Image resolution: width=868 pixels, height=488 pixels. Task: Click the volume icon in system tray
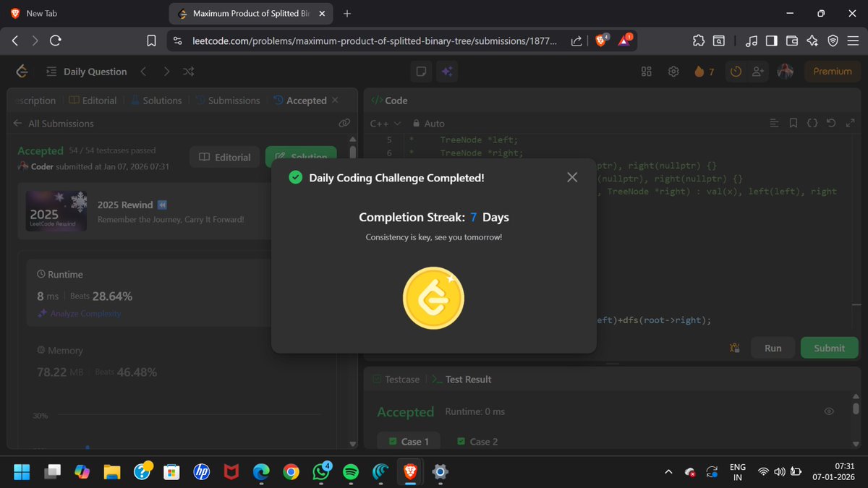(779, 472)
